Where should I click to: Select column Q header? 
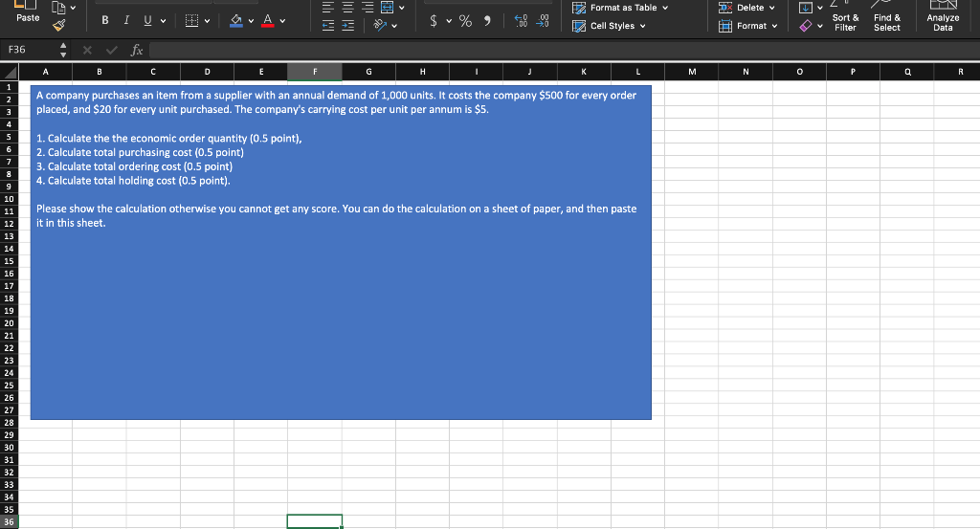[907, 72]
